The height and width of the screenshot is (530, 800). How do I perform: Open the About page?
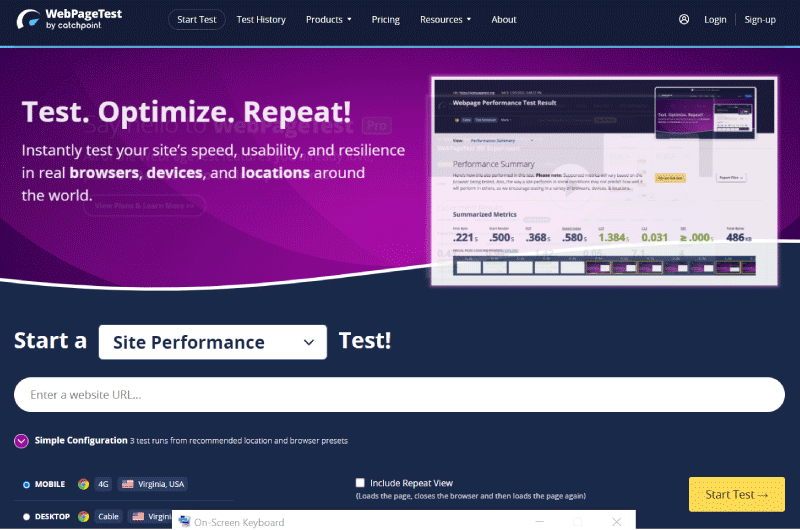tap(504, 19)
